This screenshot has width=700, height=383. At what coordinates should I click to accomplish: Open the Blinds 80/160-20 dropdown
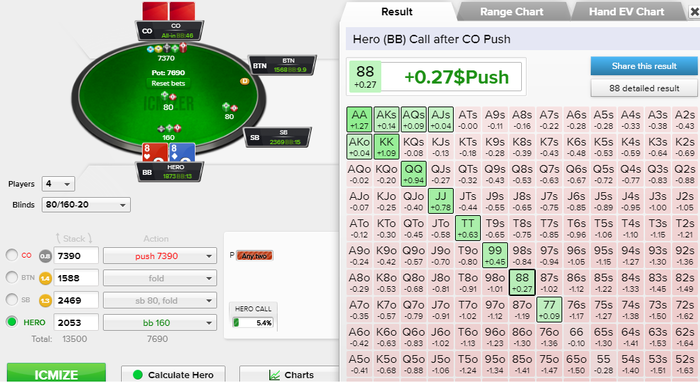(x=86, y=205)
